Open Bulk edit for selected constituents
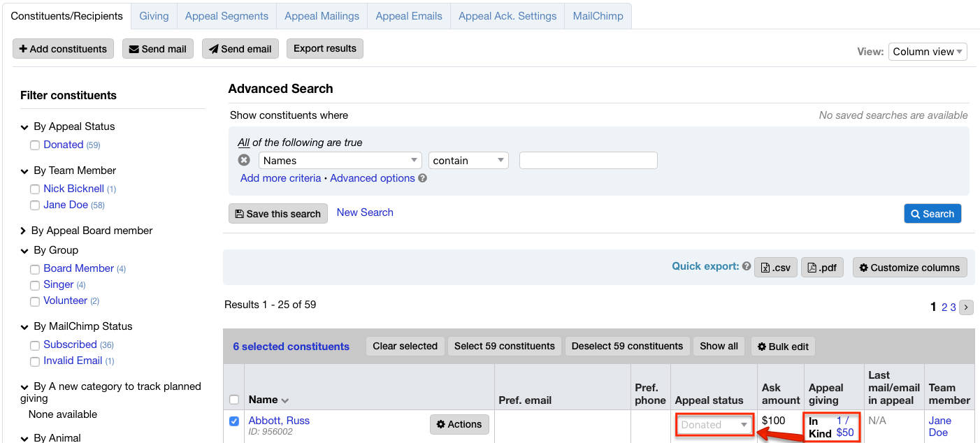This screenshot has height=443, width=980. pos(782,347)
